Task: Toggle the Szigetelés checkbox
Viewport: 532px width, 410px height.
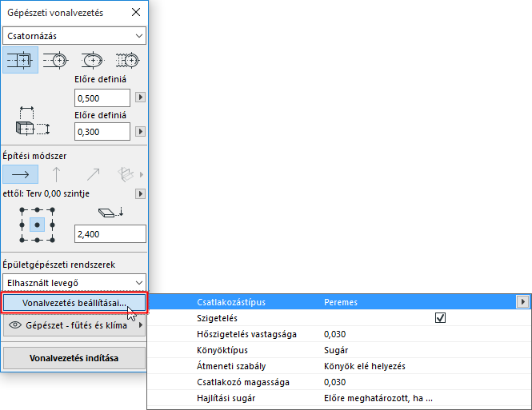Action: coord(440,318)
